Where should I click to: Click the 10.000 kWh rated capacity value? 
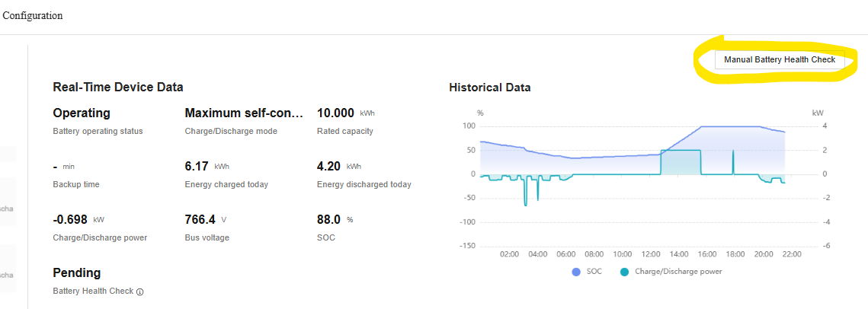click(x=335, y=113)
